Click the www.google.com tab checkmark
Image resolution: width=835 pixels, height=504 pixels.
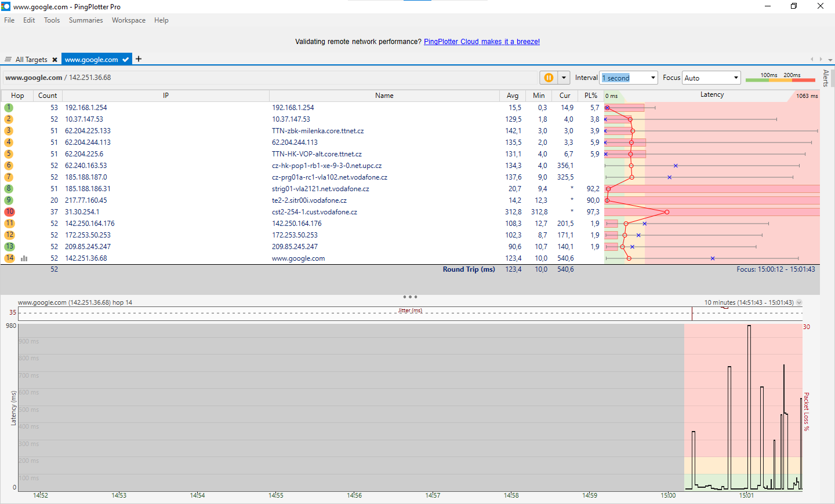coord(126,60)
